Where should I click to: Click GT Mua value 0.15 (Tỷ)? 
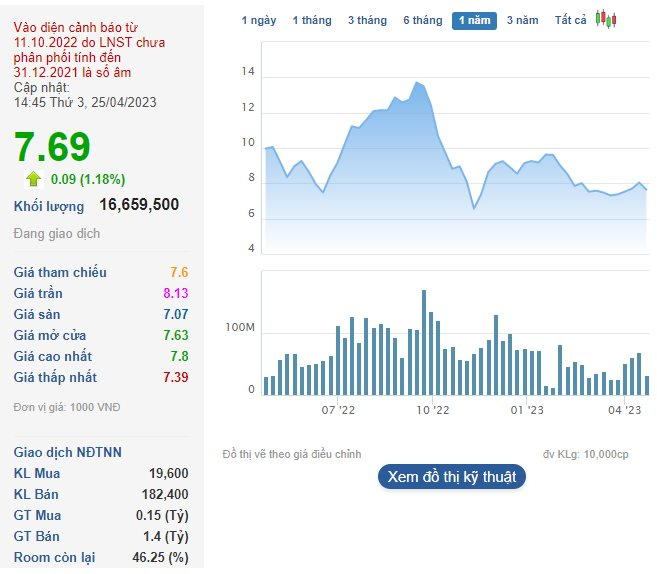click(x=162, y=515)
